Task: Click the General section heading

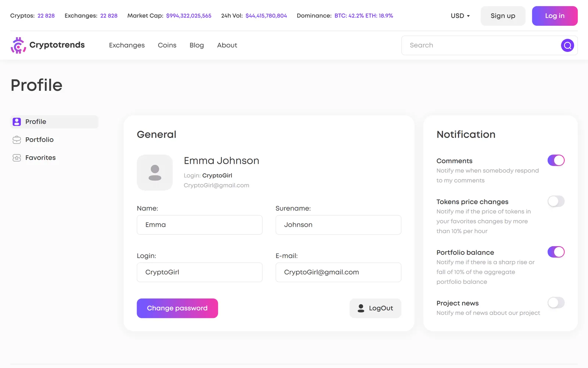Action: click(157, 135)
